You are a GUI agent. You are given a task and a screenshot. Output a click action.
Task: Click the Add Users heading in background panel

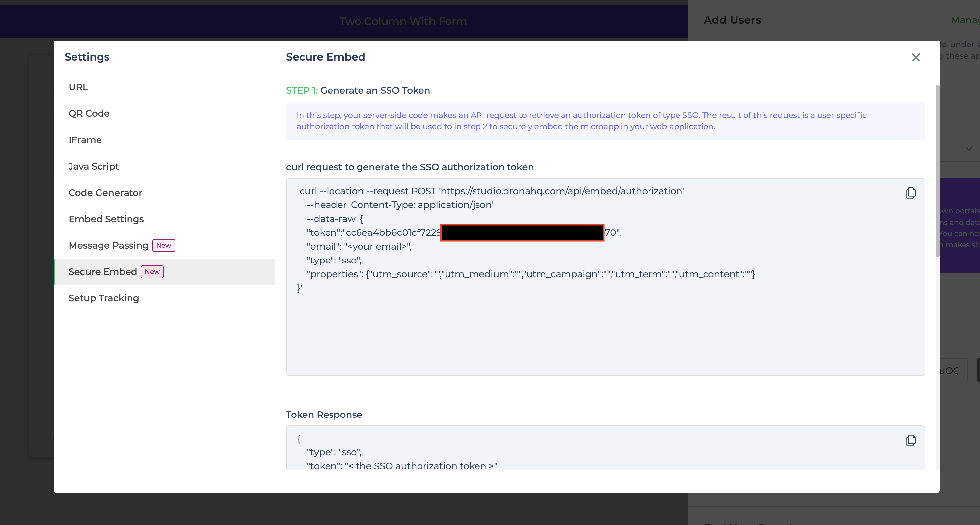point(732,20)
